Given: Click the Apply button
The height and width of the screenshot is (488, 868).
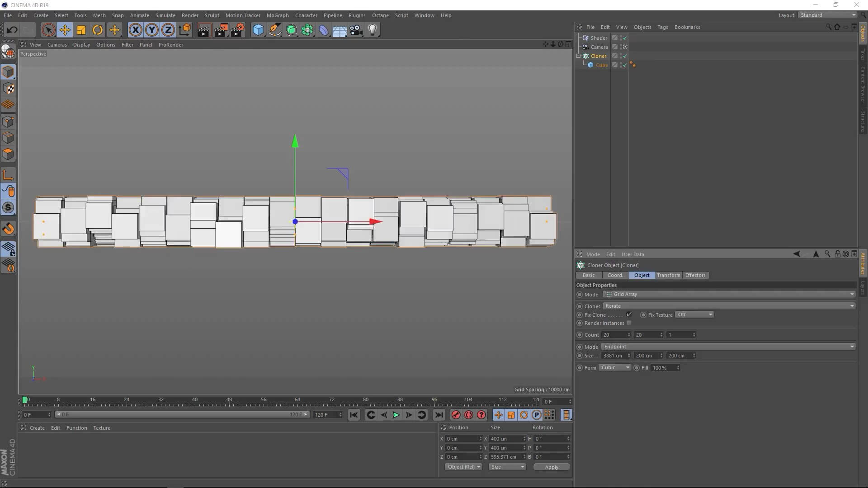Looking at the screenshot, I should (x=551, y=467).
